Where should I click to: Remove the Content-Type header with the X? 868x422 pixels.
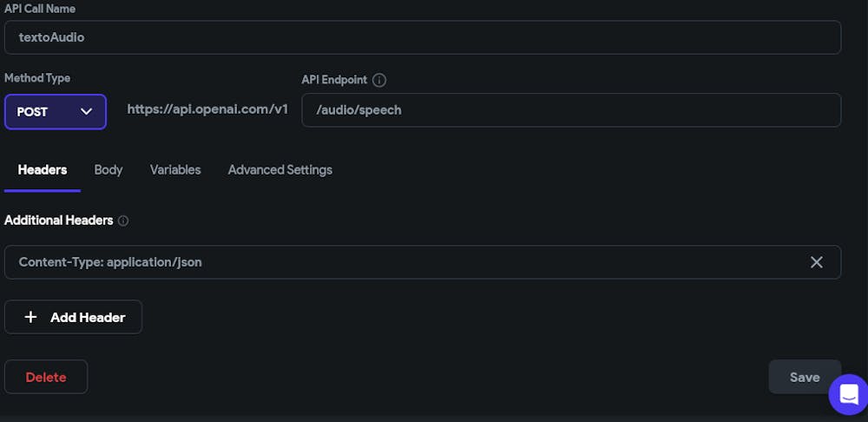[816, 262]
